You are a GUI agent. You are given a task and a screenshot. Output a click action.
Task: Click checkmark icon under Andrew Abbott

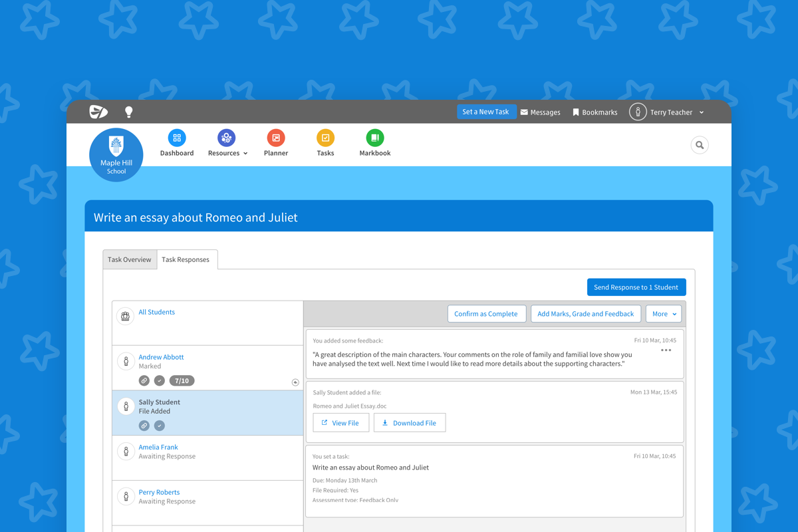[160, 380]
